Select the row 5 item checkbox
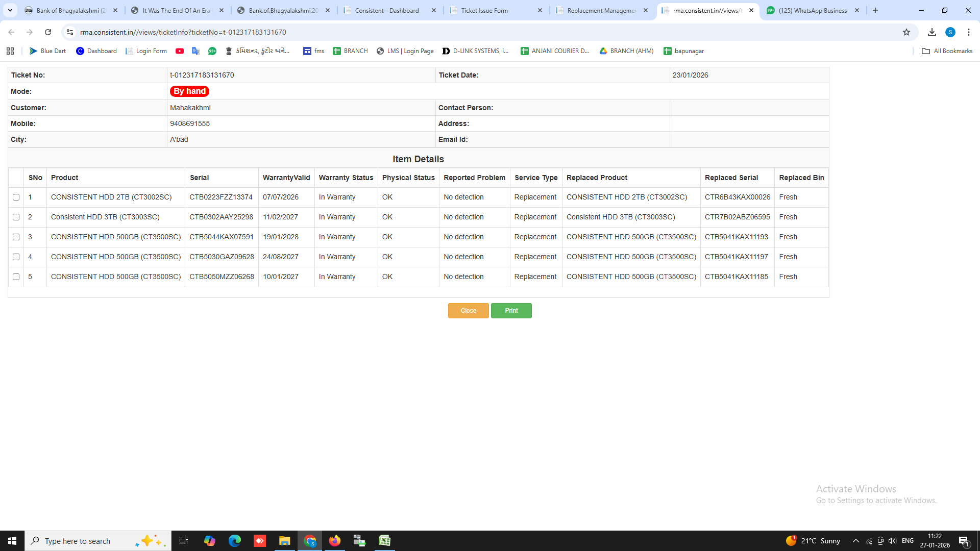The height and width of the screenshot is (551, 980). (16, 277)
